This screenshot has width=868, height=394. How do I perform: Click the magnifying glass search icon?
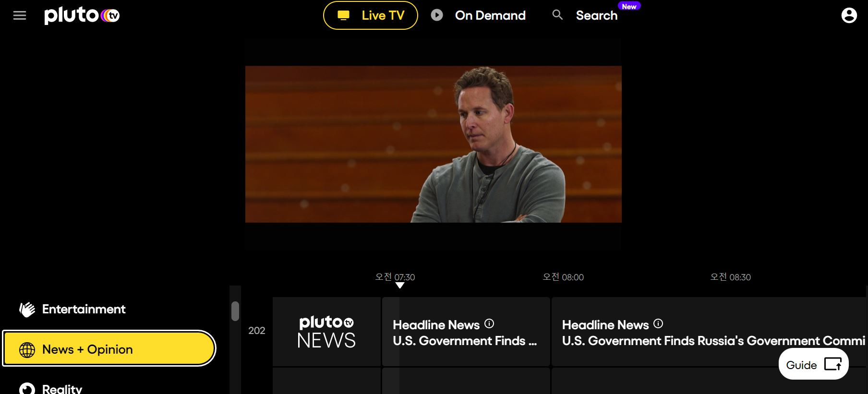[557, 15]
